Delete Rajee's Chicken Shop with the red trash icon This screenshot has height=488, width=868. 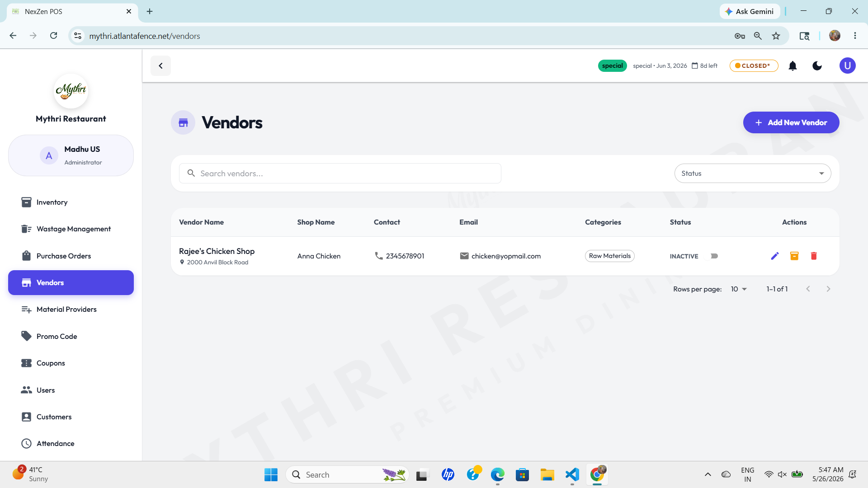coord(814,256)
